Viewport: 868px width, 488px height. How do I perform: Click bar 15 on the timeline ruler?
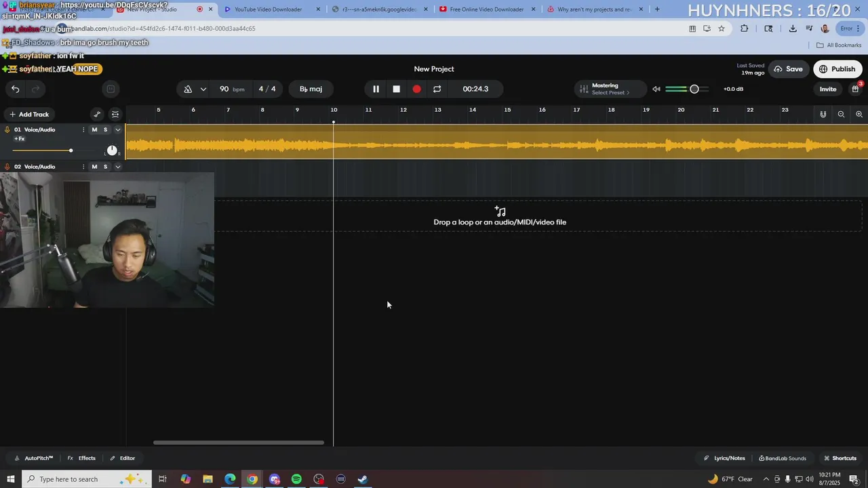coord(507,110)
